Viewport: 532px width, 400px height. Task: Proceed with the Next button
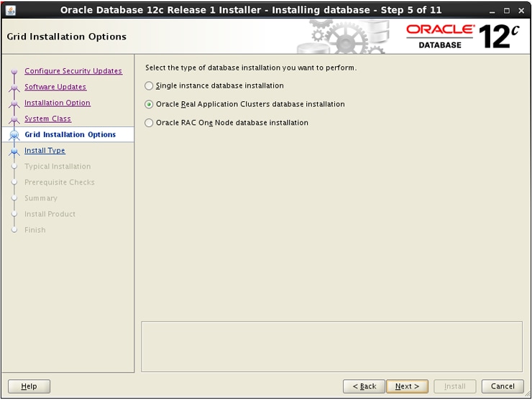click(407, 386)
